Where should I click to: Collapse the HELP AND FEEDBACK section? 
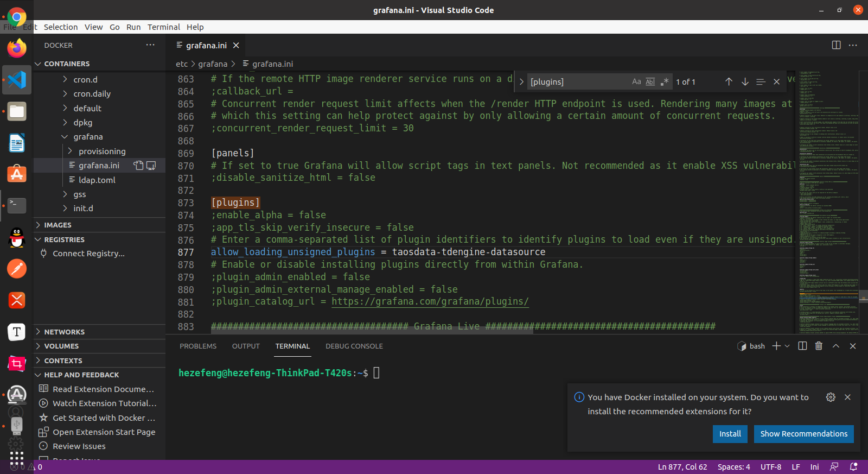click(99, 375)
